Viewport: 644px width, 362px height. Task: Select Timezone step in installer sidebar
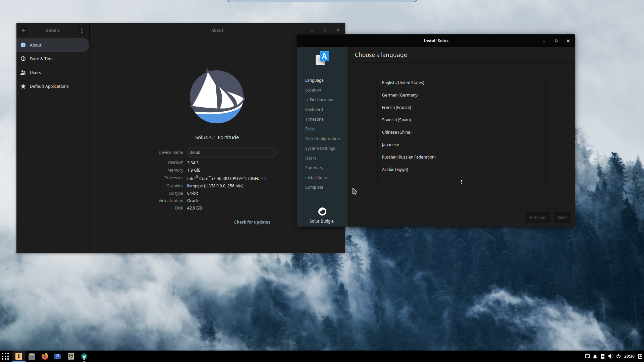pyautogui.click(x=314, y=119)
